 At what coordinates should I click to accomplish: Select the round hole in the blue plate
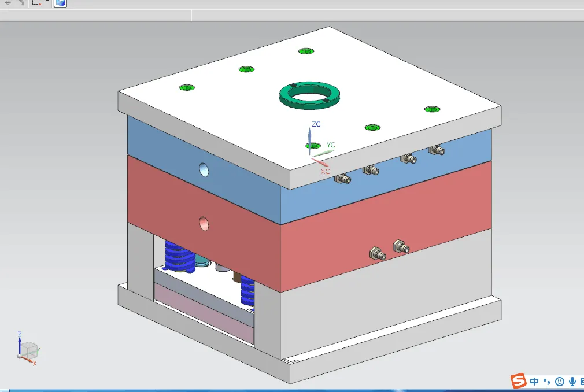point(204,170)
